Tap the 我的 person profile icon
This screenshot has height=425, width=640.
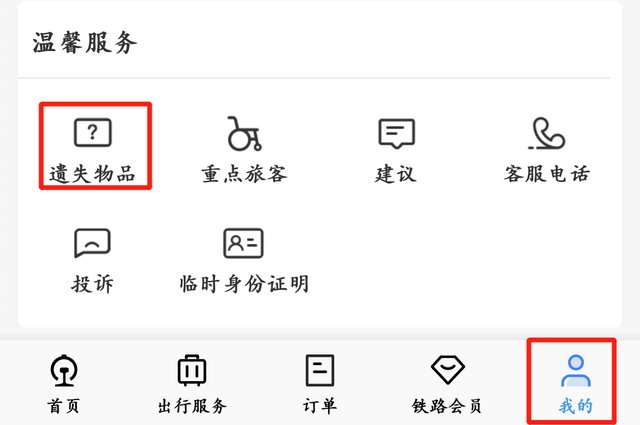(x=576, y=370)
